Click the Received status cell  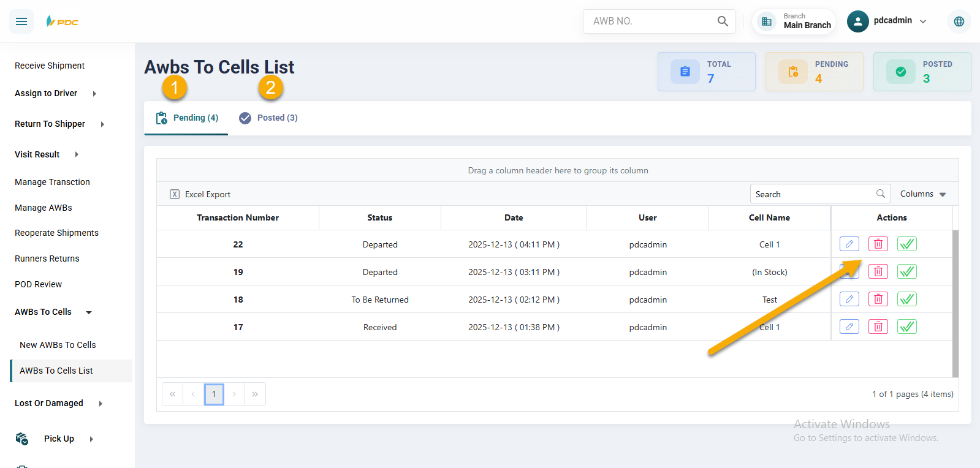(x=380, y=327)
